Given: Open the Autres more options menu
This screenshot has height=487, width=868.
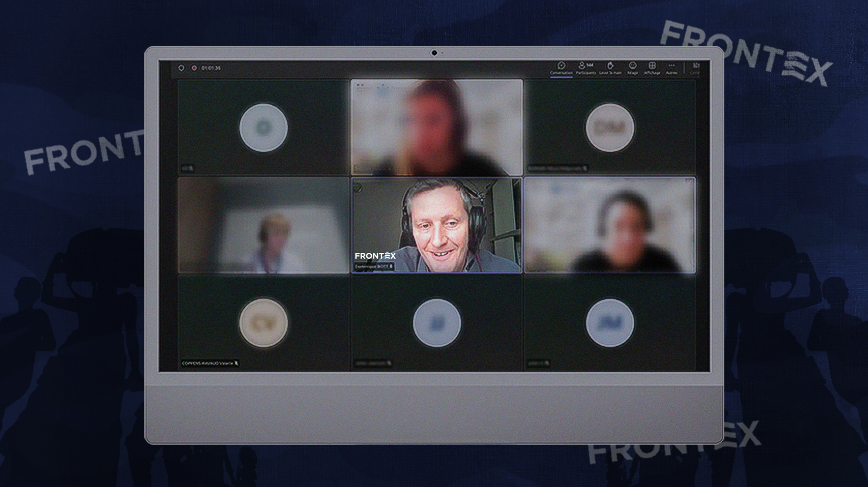Looking at the screenshot, I should pos(672,68).
